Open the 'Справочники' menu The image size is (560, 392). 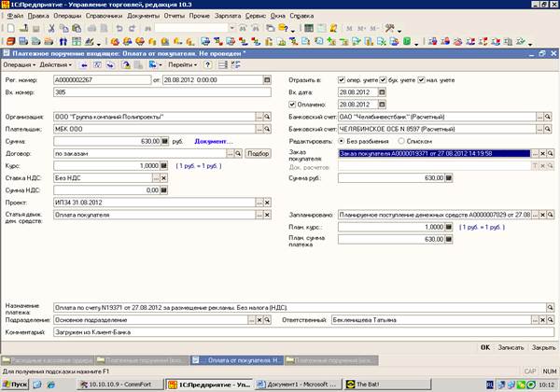pos(102,17)
